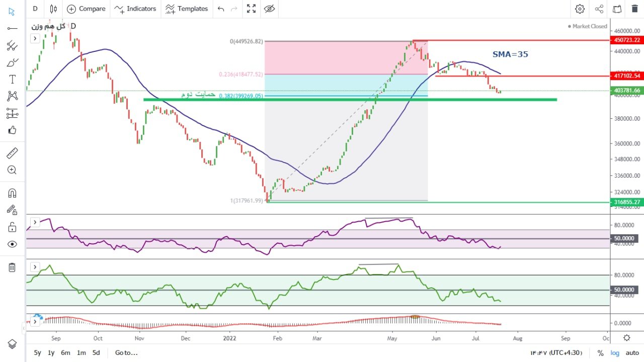
Task: Hide all drawings with the eye icon
Action: (x=12, y=244)
